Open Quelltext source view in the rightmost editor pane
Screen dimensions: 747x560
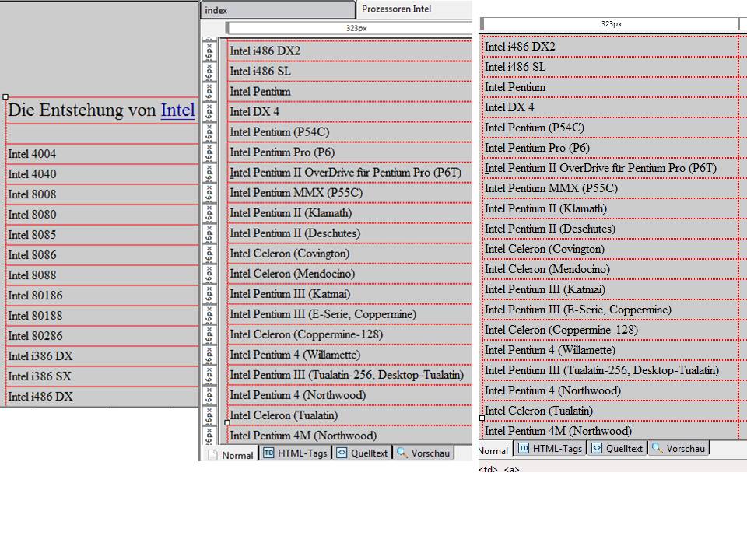tap(617, 448)
